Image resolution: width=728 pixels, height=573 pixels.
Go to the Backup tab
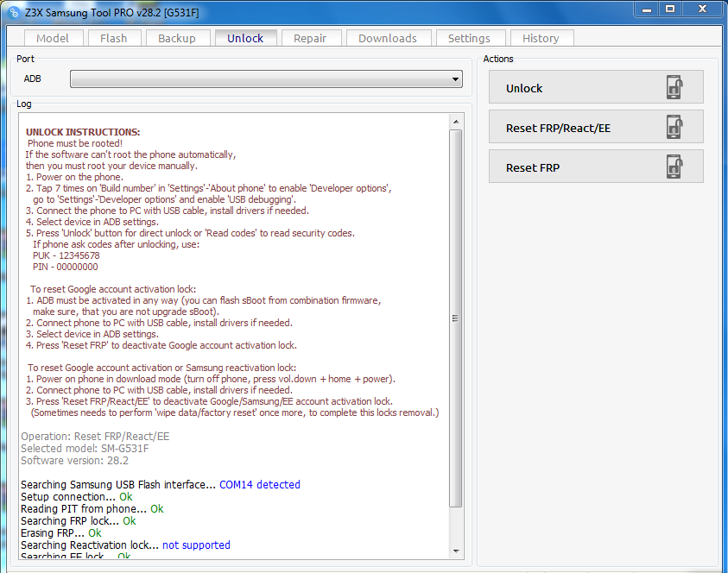(x=177, y=38)
